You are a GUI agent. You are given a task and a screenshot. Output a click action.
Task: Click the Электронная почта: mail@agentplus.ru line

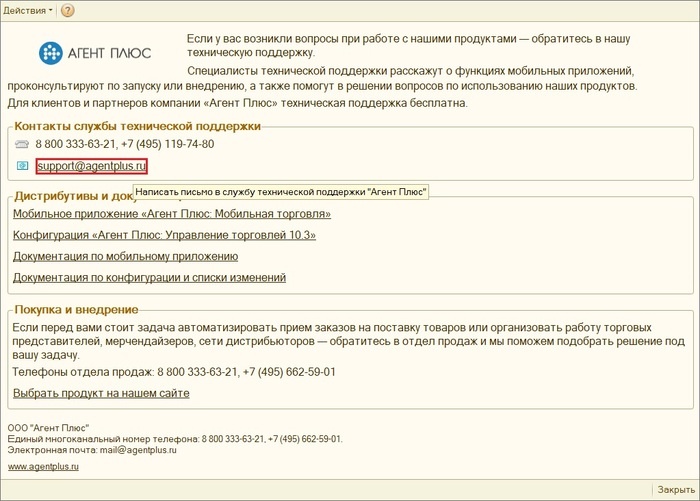[92, 450]
